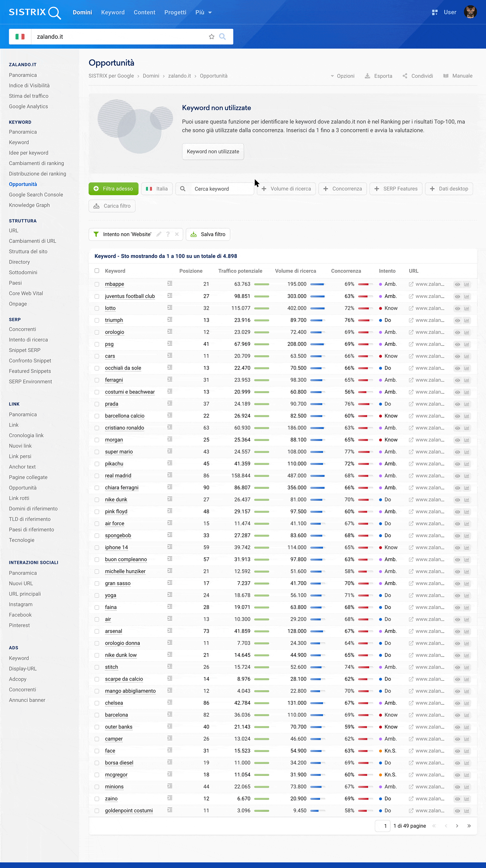Toggle the select-all checkbox in table header
The image size is (486, 868).
point(97,271)
